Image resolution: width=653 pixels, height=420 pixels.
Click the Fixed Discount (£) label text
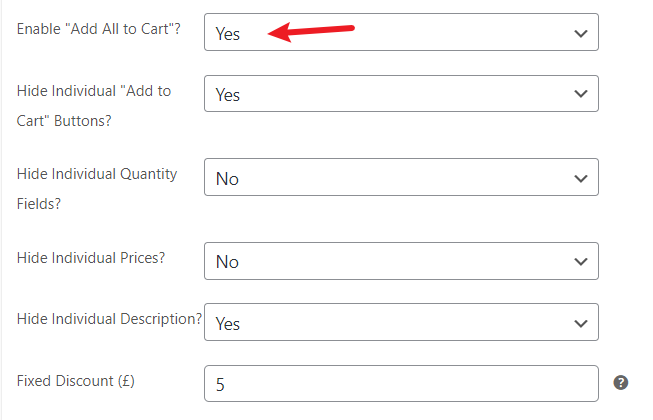tap(75, 381)
